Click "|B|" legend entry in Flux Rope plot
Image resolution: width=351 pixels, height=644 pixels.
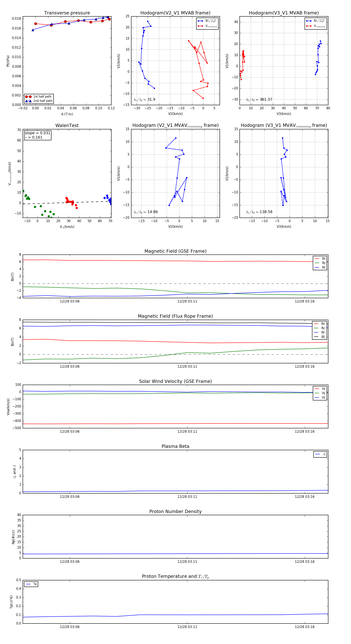coord(320,337)
